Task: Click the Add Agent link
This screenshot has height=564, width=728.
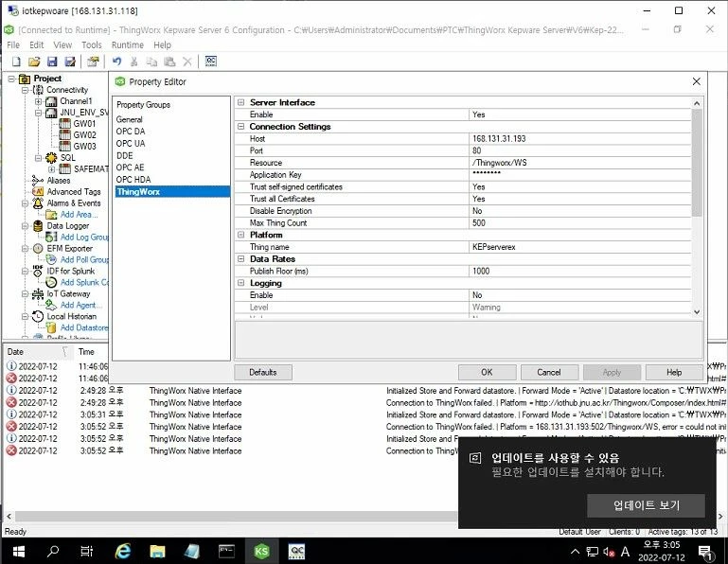Action: click(81, 305)
